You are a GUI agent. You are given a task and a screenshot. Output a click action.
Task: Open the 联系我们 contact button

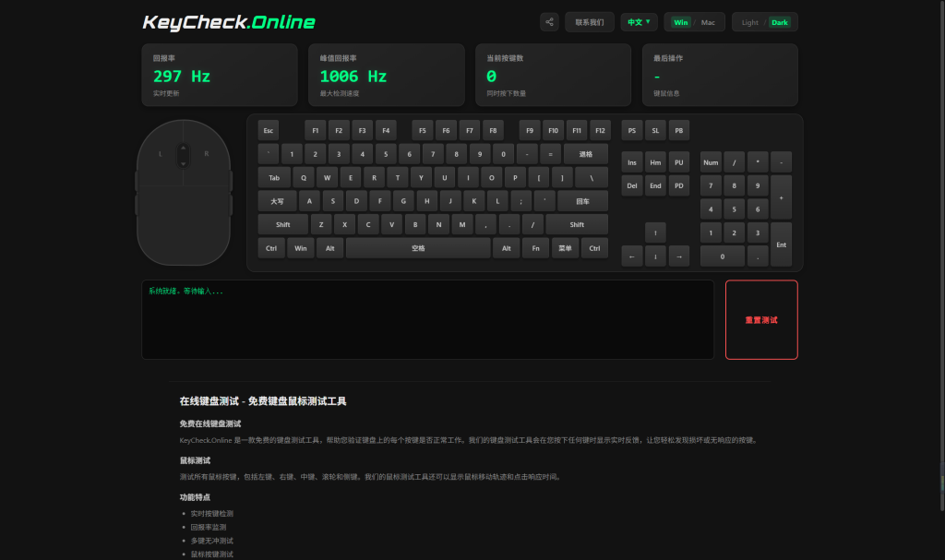click(x=590, y=22)
